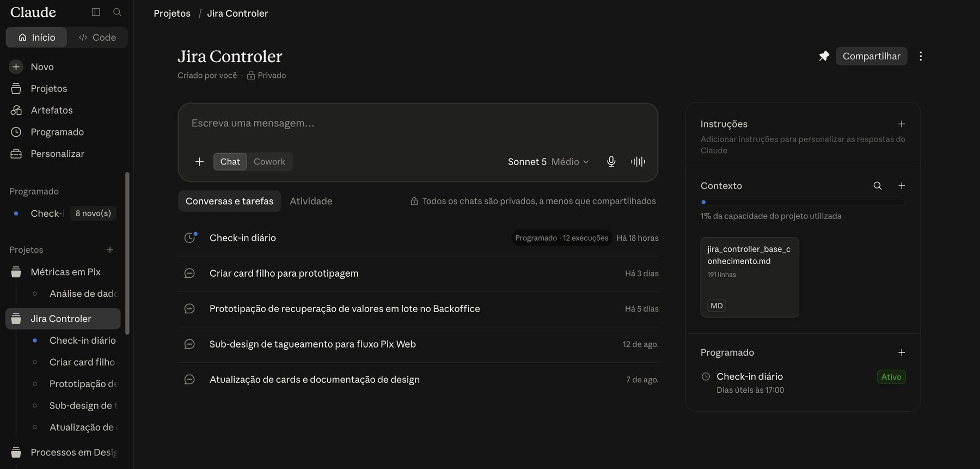Switch to the Atividade tab
Viewport: 980px width, 469px height.
[x=311, y=201]
